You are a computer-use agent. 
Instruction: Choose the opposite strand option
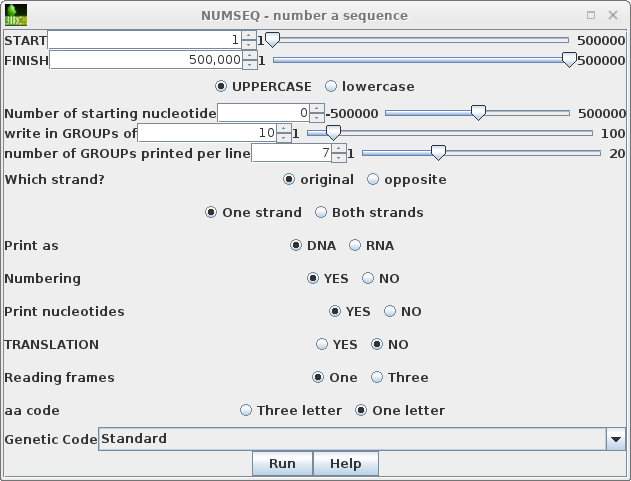point(373,180)
